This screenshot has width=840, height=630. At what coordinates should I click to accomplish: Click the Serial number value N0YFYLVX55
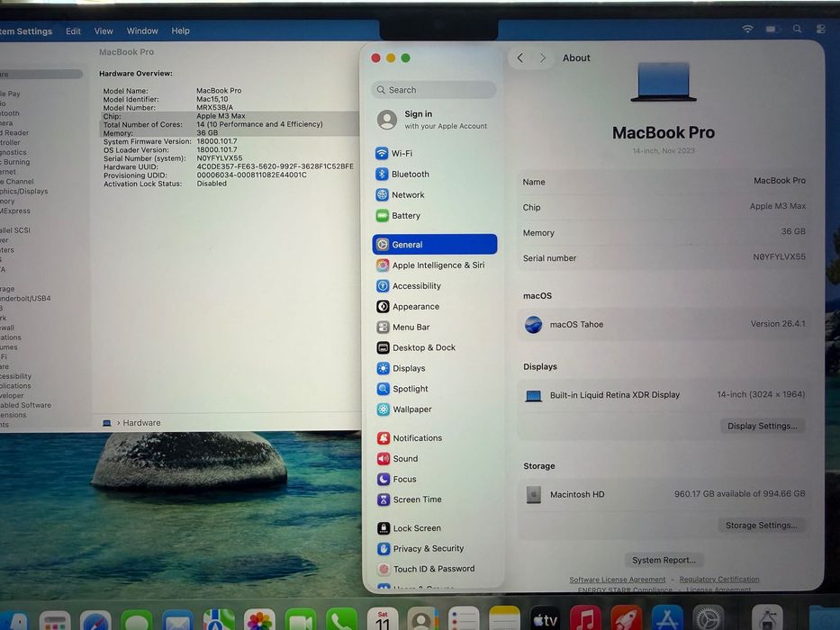(779, 256)
